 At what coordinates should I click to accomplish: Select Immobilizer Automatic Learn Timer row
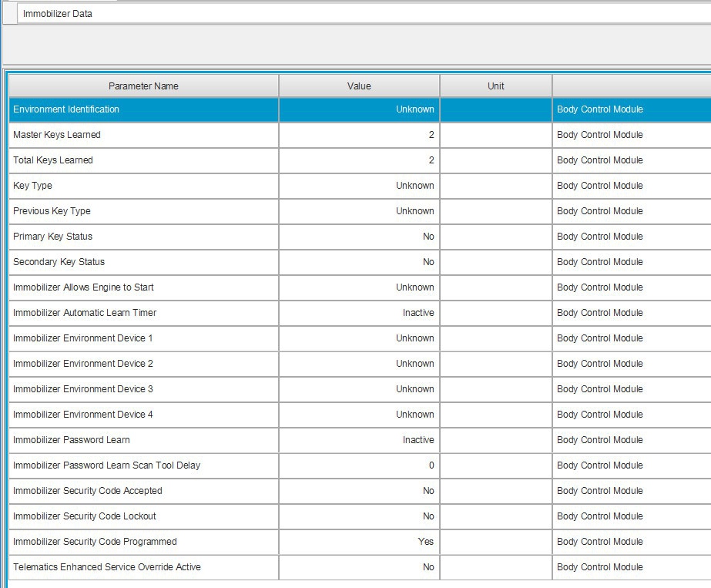[x=360, y=313]
